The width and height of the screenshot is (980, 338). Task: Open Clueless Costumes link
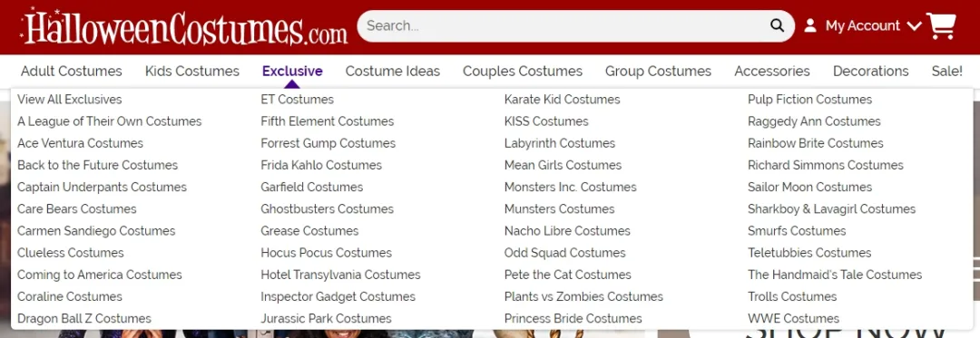[x=71, y=253]
